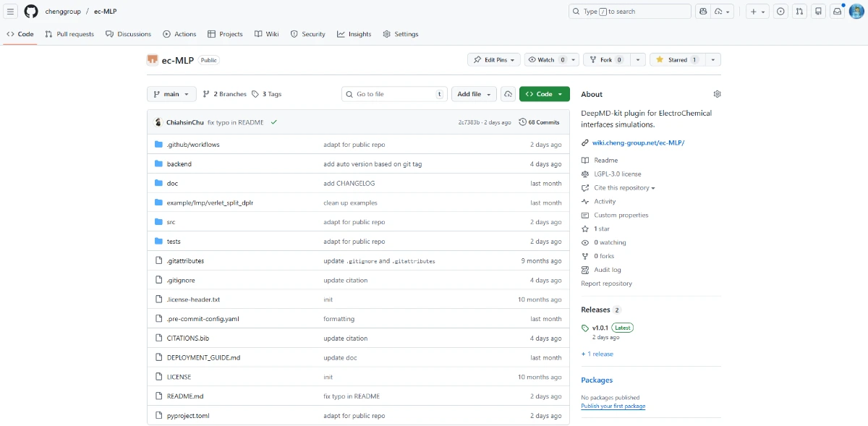Switch to the Actions tab

click(x=179, y=34)
